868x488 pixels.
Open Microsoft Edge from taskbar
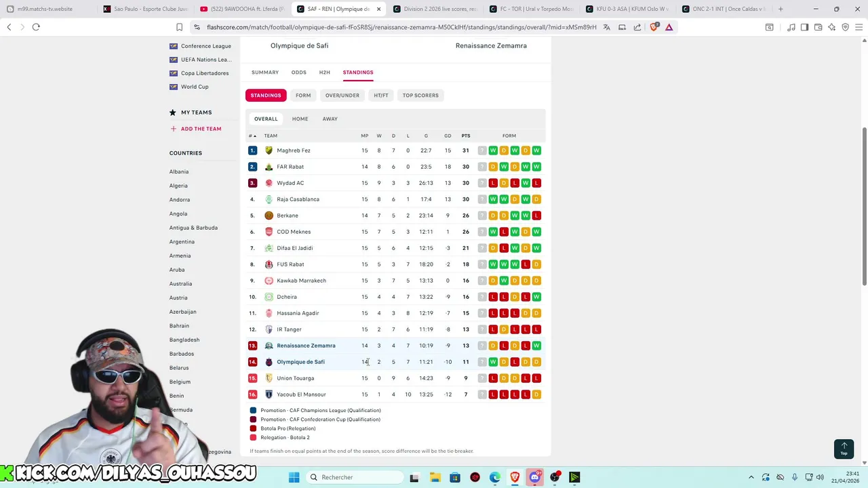coord(495,477)
